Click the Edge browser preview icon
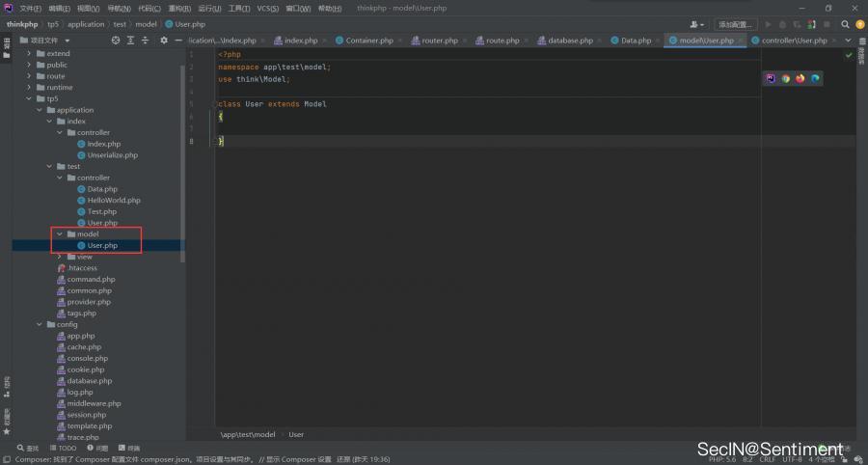 tap(815, 78)
